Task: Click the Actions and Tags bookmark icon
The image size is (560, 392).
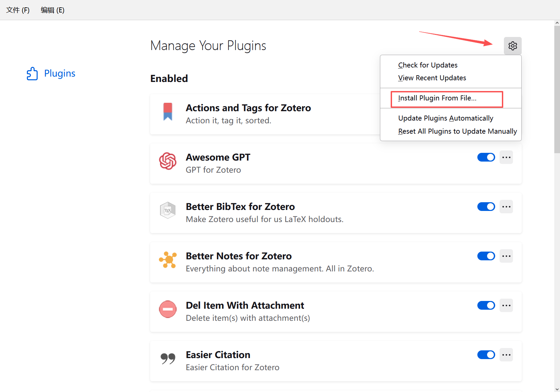Action: pos(168,112)
